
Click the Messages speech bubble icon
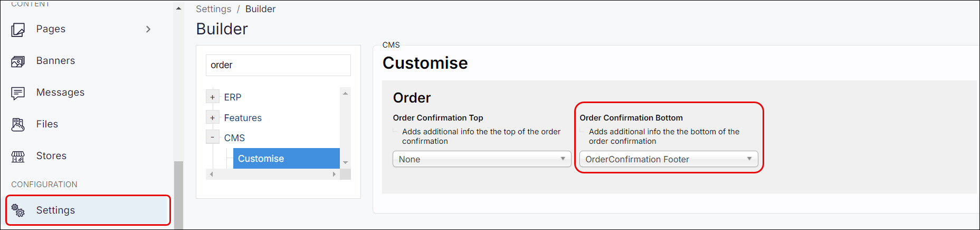coord(18,93)
